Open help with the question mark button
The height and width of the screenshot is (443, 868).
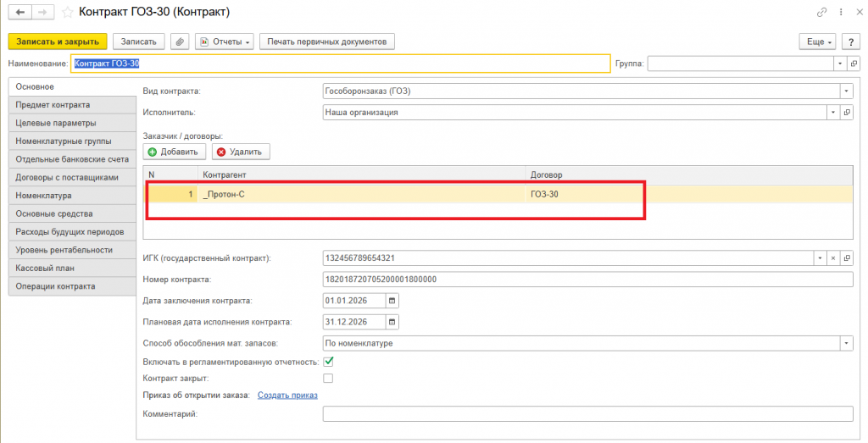[x=851, y=42]
